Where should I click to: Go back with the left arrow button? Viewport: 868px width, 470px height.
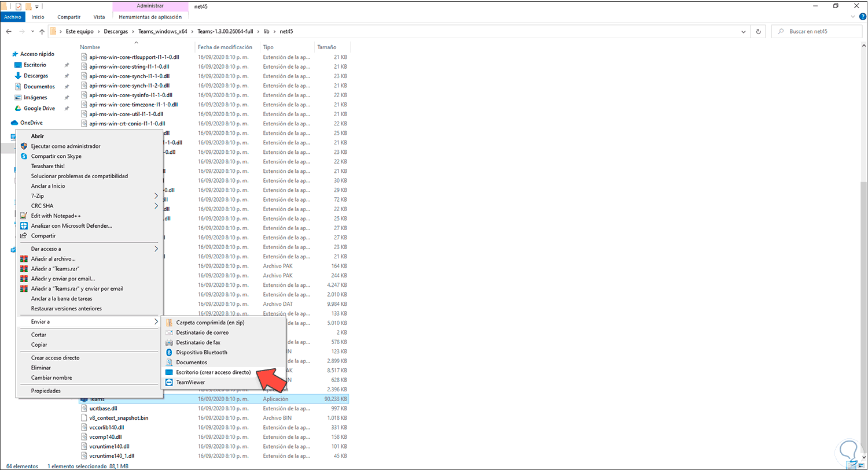click(8, 31)
